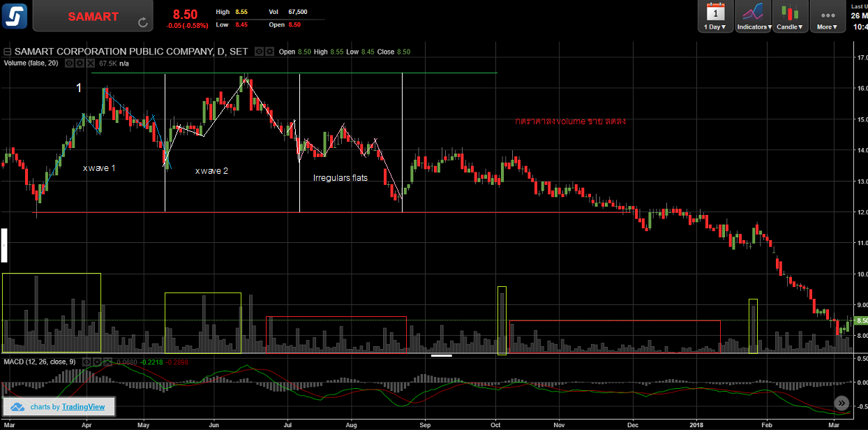The image size is (868, 430).
Task: Click the white pane divider handle above MACD
Action: (x=442, y=355)
